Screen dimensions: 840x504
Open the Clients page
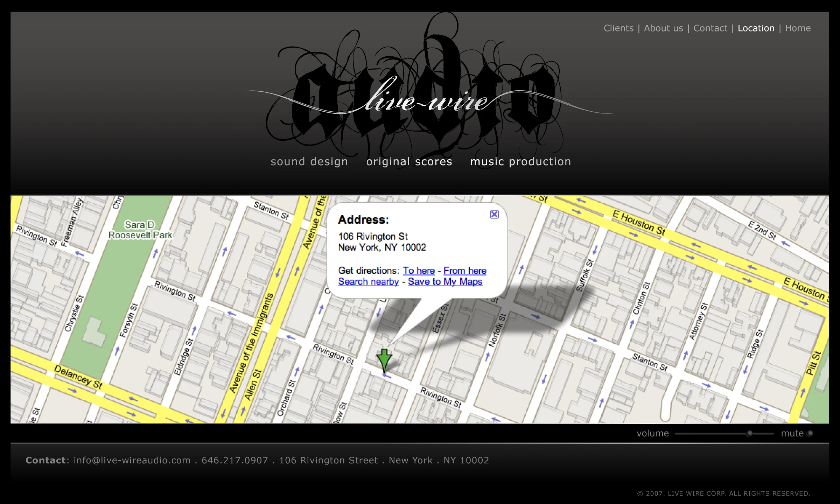click(x=618, y=28)
